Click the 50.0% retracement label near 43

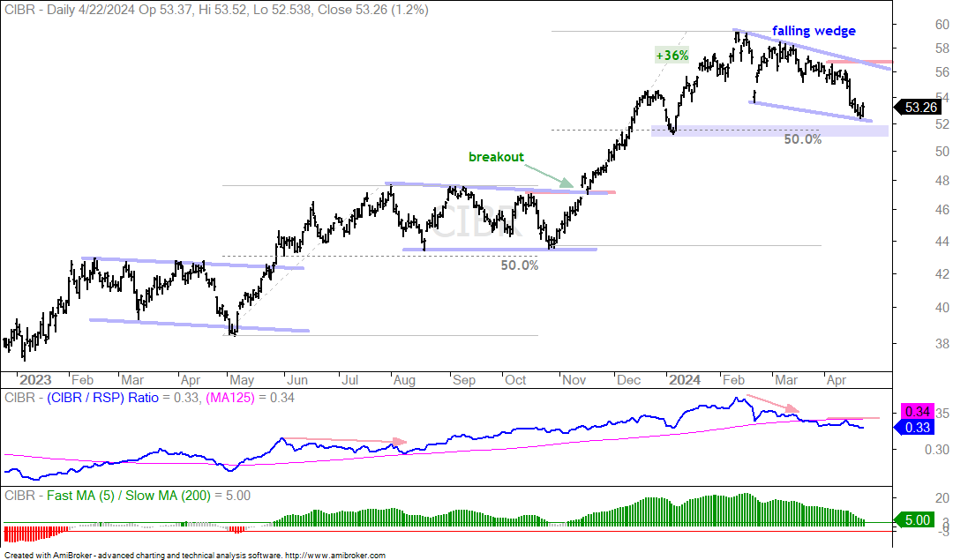coord(520,265)
